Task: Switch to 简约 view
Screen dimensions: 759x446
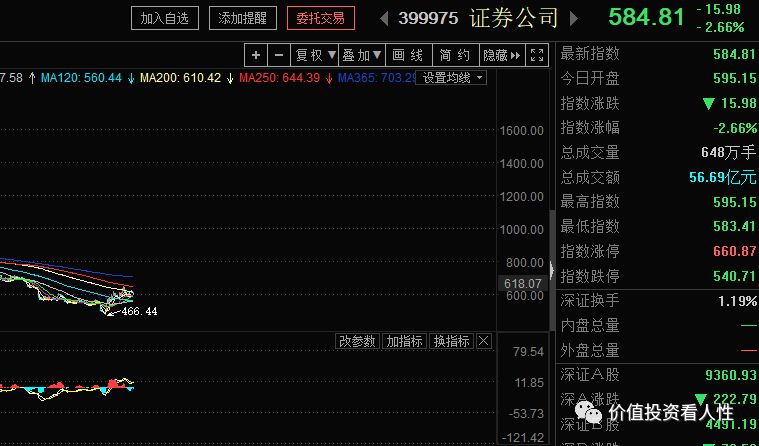Action: tap(455, 55)
